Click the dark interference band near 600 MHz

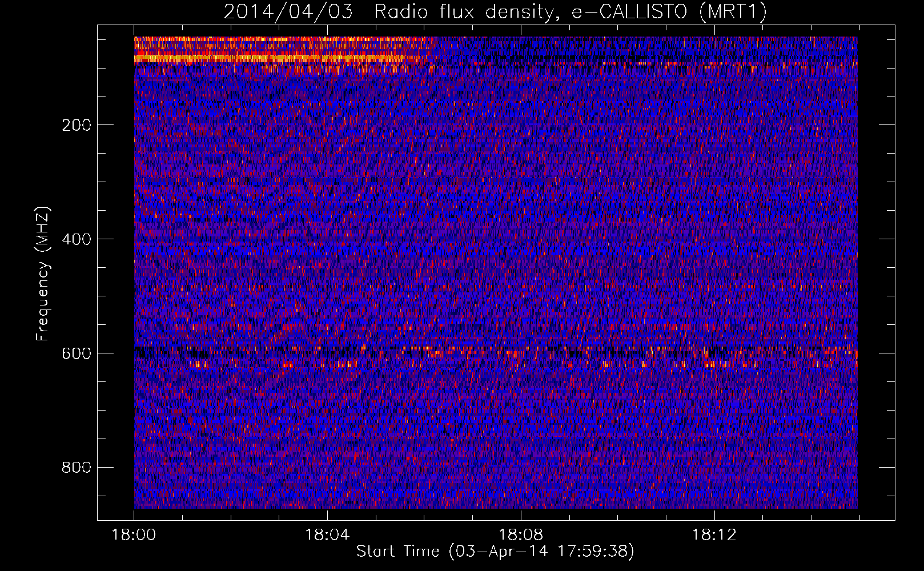tap(496, 352)
